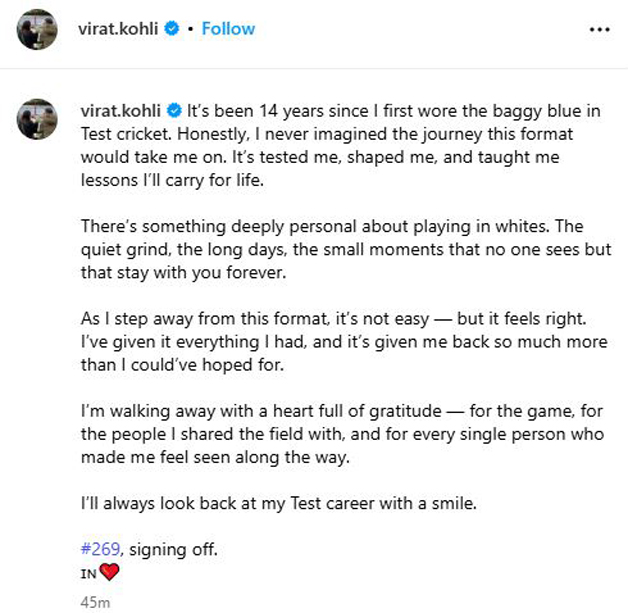Click the "I'll always look back" line
Screen dimensions: 628x613
point(278,504)
